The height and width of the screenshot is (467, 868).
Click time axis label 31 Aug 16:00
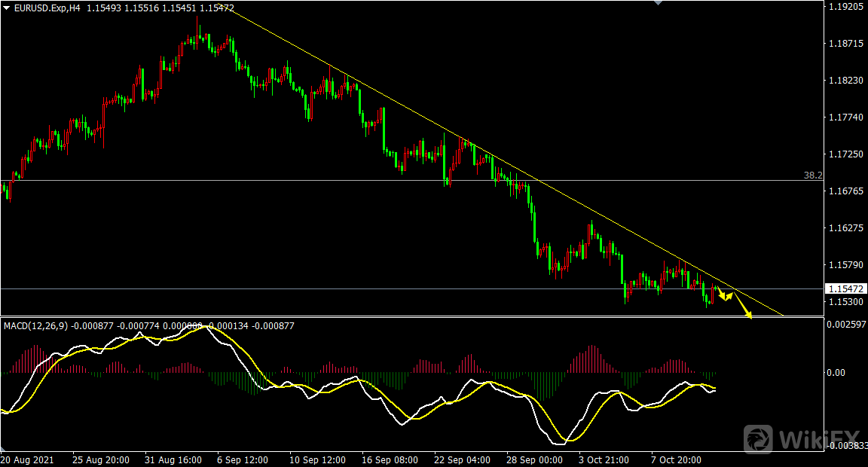click(x=173, y=459)
